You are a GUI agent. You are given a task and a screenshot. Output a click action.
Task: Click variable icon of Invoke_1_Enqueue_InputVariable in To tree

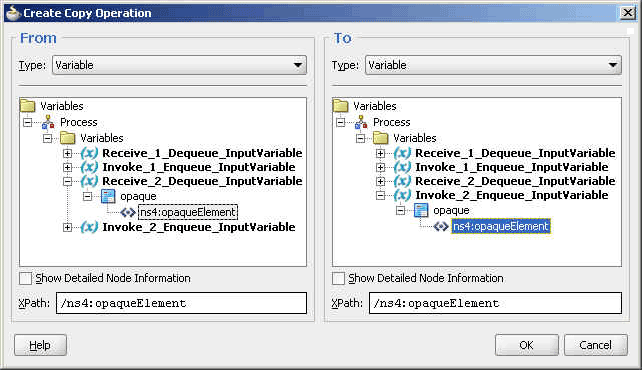(x=402, y=167)
